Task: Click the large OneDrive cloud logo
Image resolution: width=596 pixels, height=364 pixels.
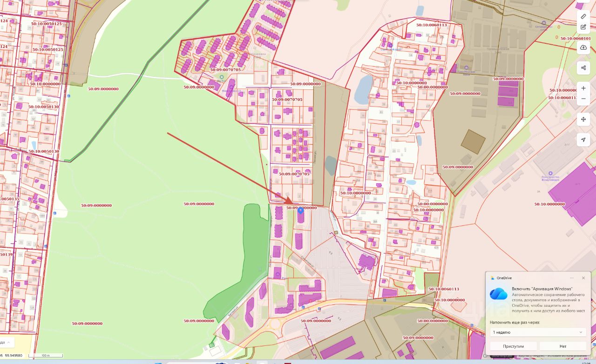Action: coord(498,294)
